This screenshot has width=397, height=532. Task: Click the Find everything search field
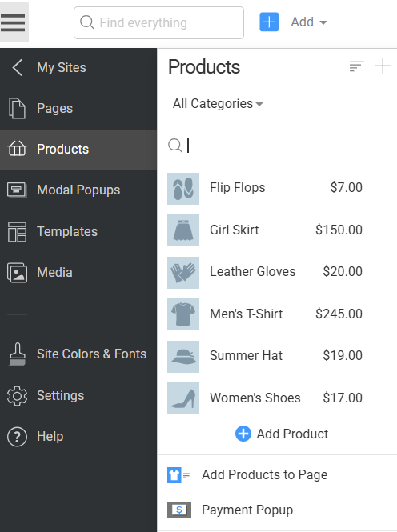pos(158,22)
